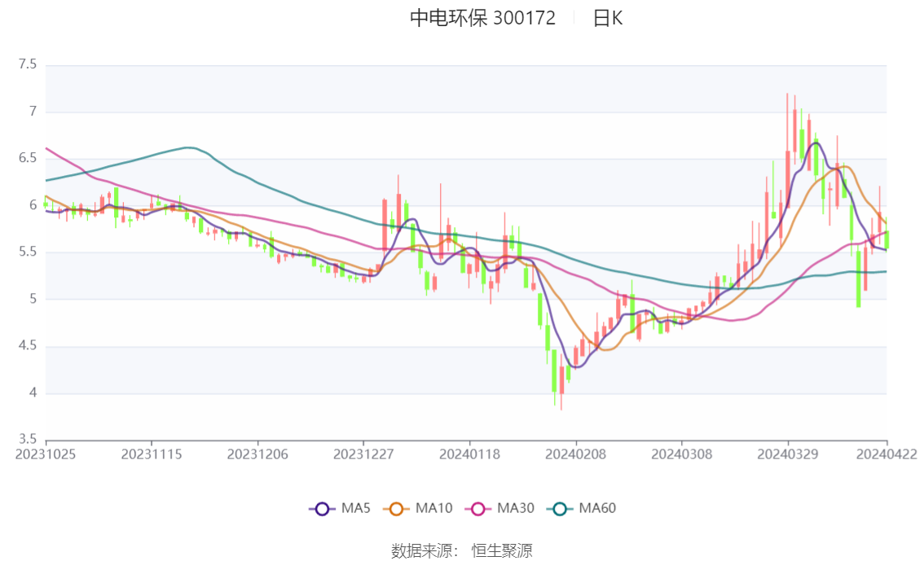Hide the MA30 line via label

click(516, 508)
